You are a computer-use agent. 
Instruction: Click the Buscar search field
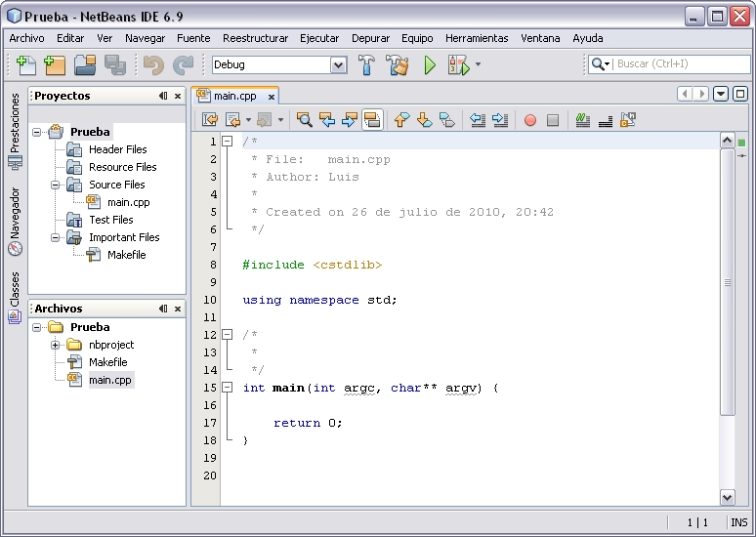coord(682,63)
